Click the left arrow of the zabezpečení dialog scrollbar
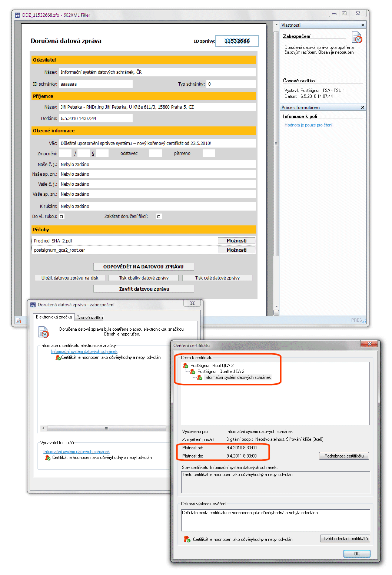 pyautogui.click(x=43, y=428)
